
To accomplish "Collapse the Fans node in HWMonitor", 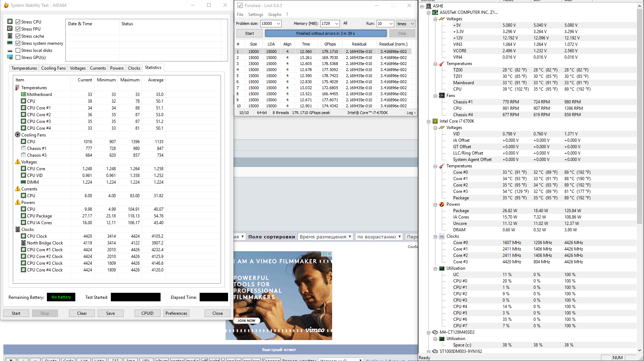I will point(435,96).
